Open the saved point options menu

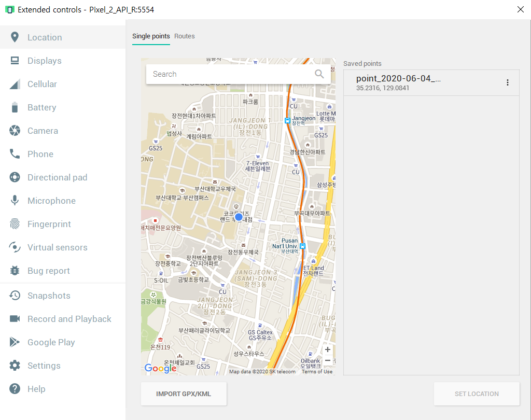507,82
